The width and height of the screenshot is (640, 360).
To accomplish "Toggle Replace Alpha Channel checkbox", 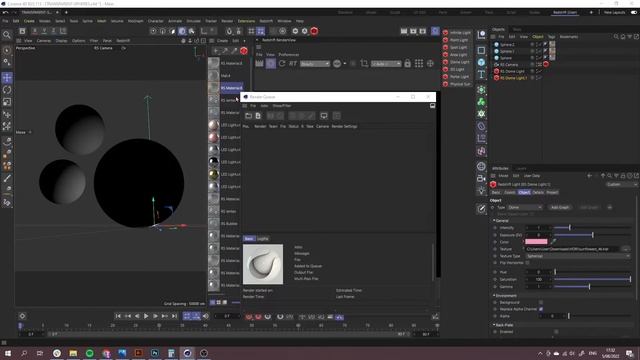I will 541,309.
